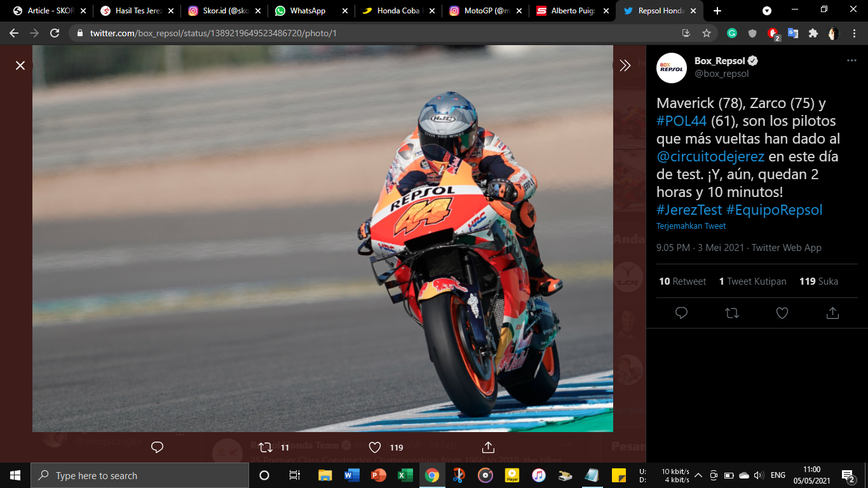Image resolution: width=868 pixels, height=488 pixels.
Task: Select the reply icon below the photo
Action: tap(158, 447)
